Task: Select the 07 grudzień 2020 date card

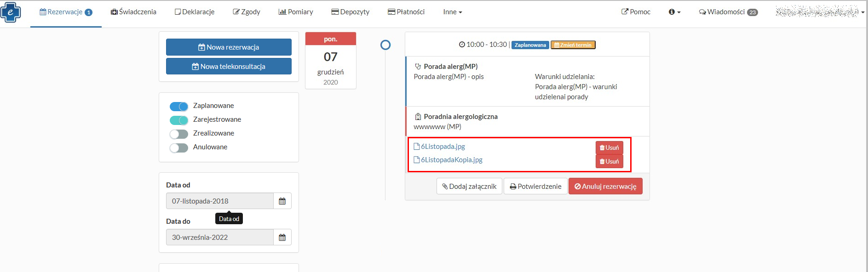Action: coord(331,60)
